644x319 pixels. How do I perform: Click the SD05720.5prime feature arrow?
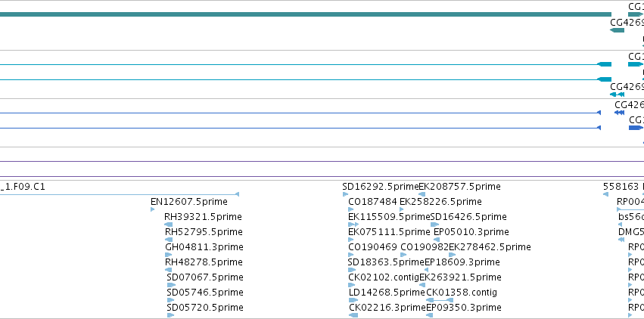click(x=170, y=315)
